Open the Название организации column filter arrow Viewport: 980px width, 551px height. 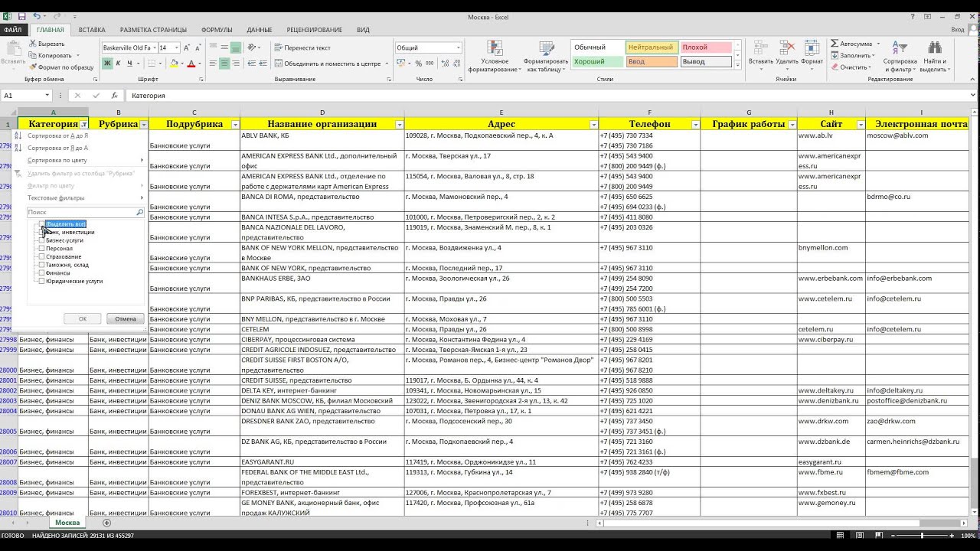tap(399, 124)
